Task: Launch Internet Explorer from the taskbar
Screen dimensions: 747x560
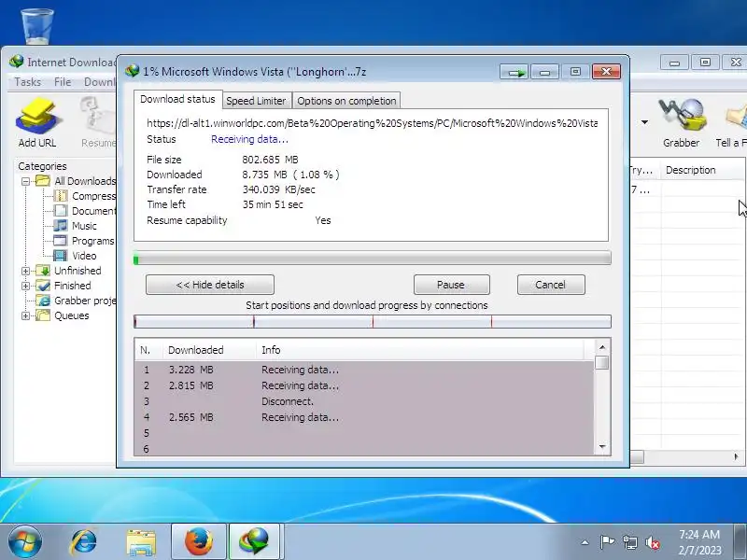Action: click(84, 541)
